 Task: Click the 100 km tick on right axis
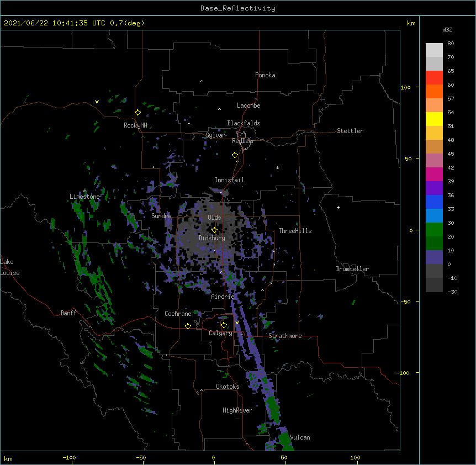405,87
